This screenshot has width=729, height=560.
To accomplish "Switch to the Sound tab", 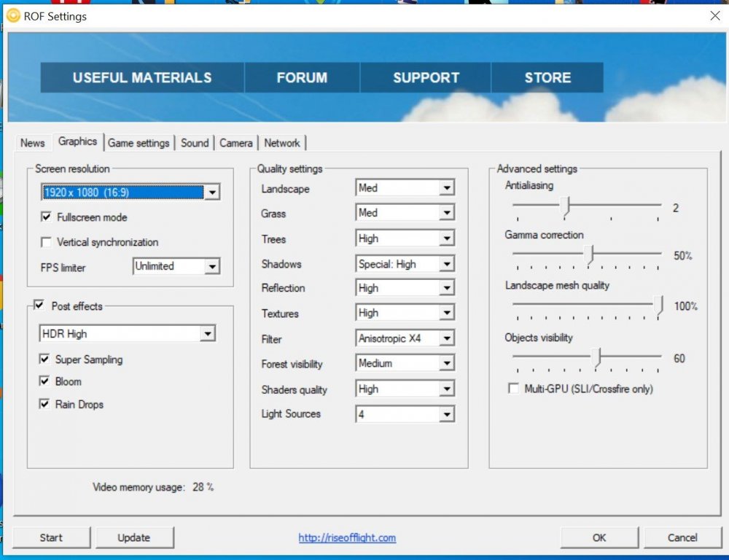I will click(x=195, y=143).
